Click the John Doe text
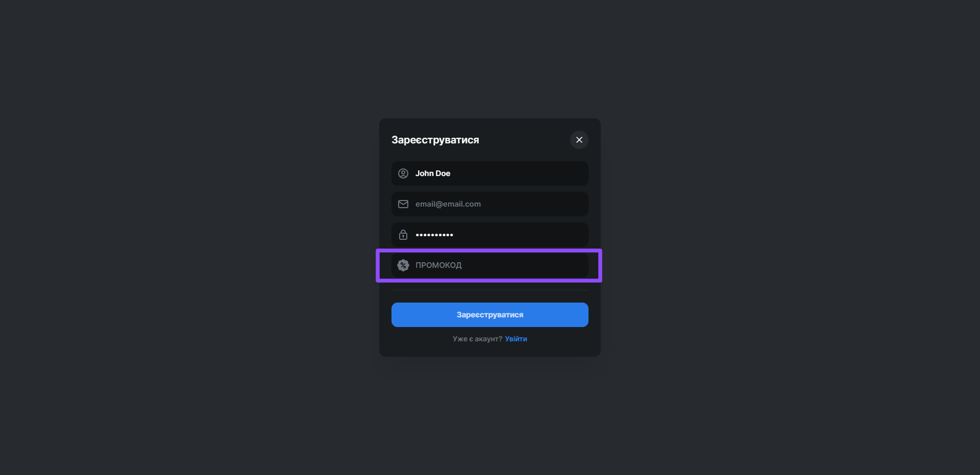 (x=432, y=173)
